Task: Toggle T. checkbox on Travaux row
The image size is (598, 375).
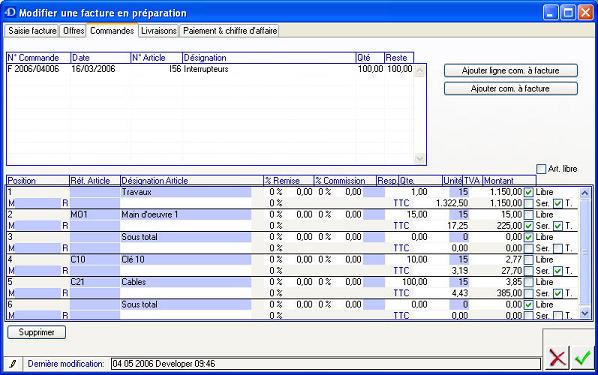Action: (x=558, y=203)
